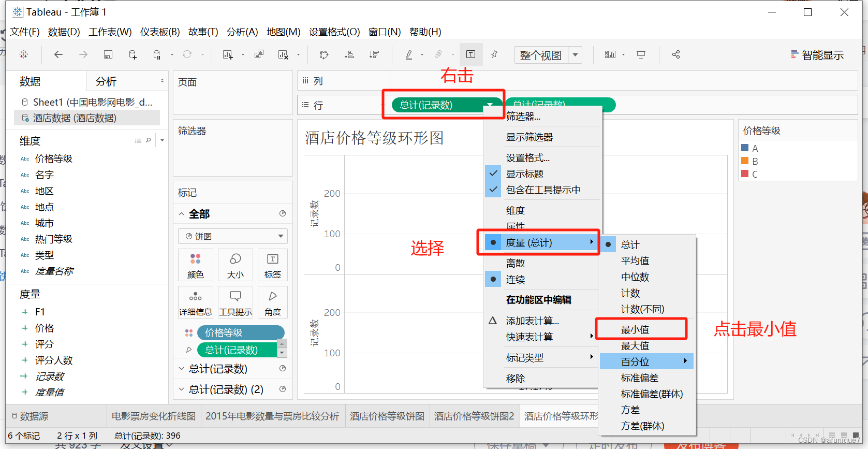Click the share workbook icon
The image size is (868, 449).
676,54
